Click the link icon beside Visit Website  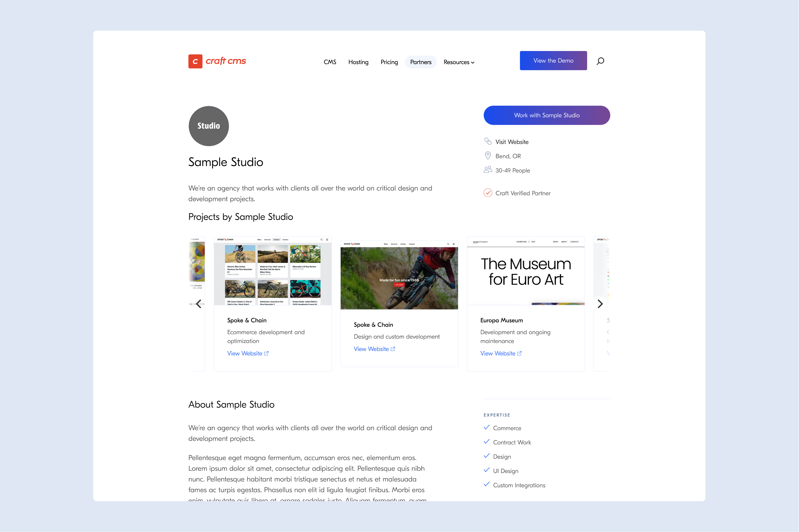488,141
